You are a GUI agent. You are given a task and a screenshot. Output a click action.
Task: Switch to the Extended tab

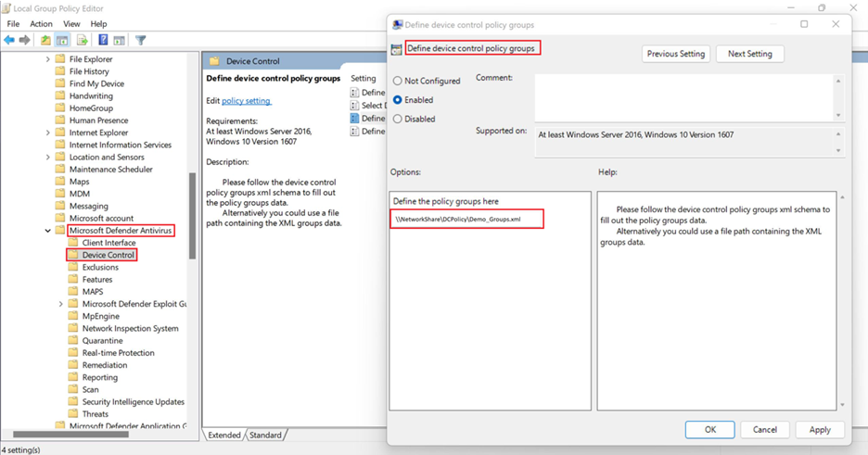224,436
